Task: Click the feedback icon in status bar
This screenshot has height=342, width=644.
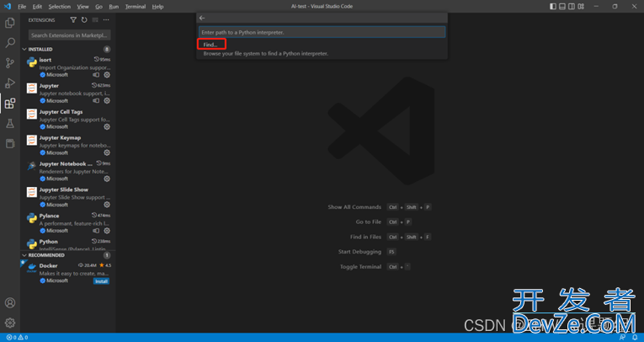Action: click(623, 338)
